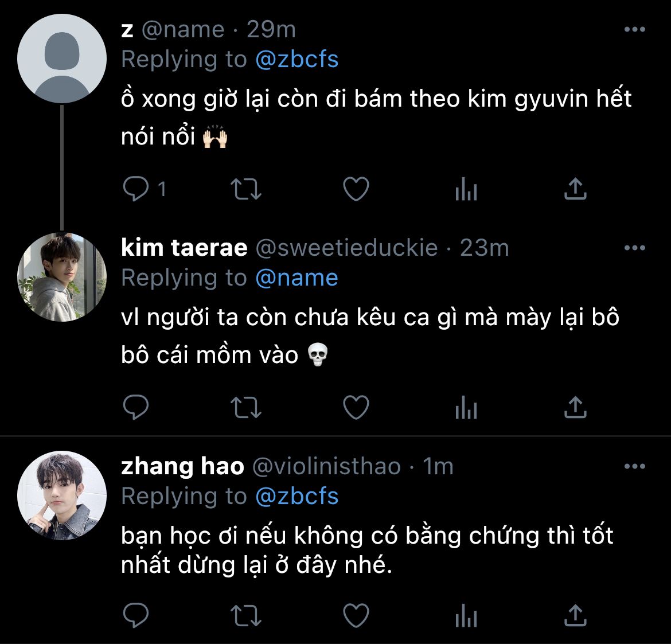Screen dimensions: 671x644
Task: Open more options on z's tweet
Action: pyautogui.click(x=634, y=30)
